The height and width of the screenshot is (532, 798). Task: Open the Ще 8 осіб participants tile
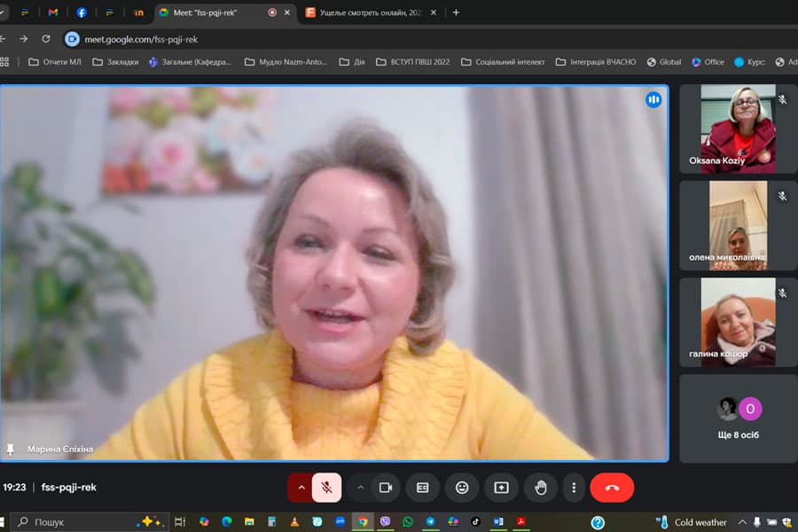click(738, 419)
